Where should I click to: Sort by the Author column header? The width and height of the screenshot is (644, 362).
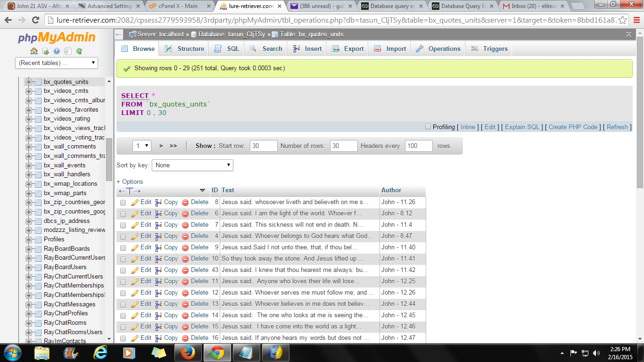click(x=391, y=190)
